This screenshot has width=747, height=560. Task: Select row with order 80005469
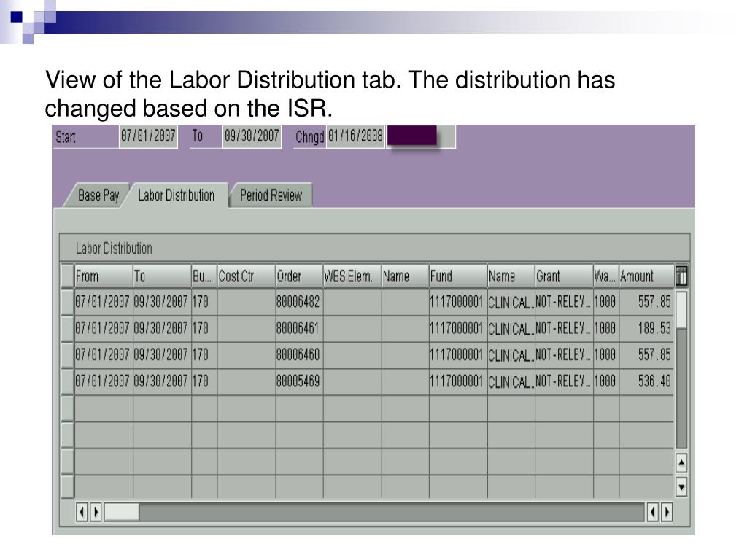coord(67,382)
